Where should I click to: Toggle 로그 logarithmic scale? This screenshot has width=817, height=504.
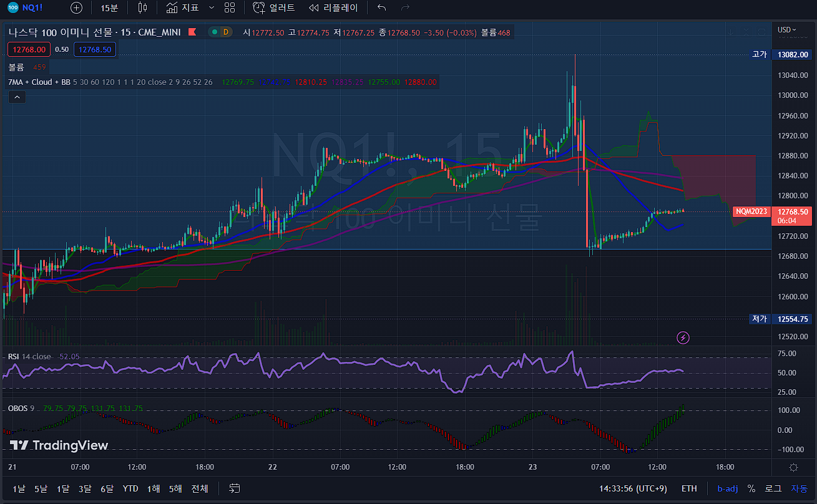773,488
